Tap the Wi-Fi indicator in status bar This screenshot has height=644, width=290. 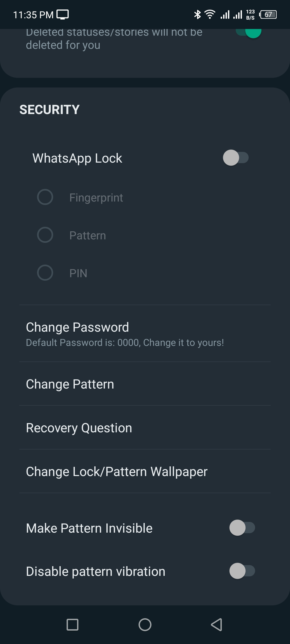[210, 14]
